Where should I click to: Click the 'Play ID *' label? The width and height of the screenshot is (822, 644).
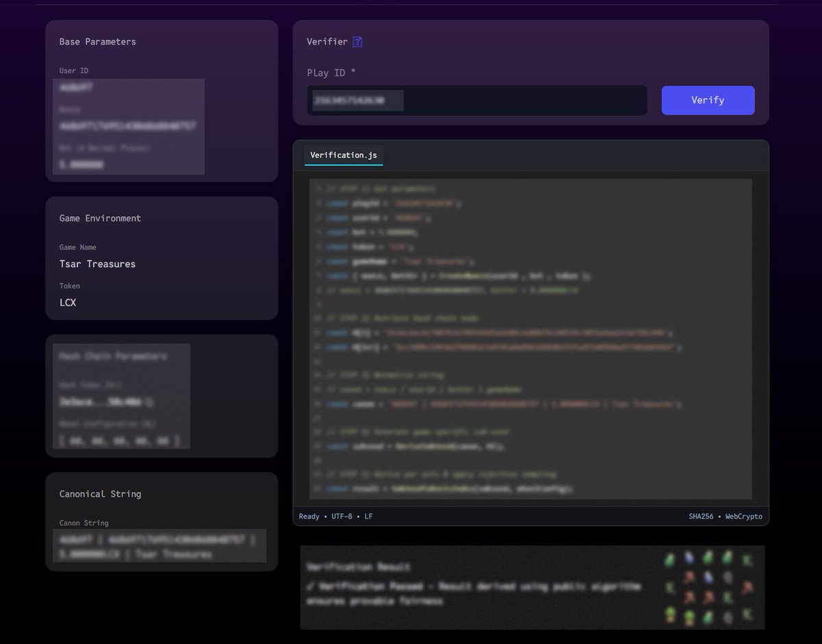[331, 73]
